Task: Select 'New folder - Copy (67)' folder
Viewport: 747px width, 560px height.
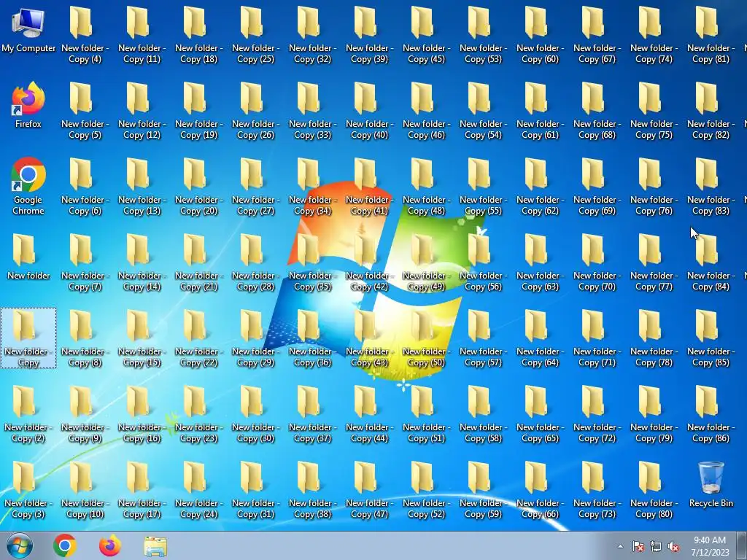Action: click(597, 35)
